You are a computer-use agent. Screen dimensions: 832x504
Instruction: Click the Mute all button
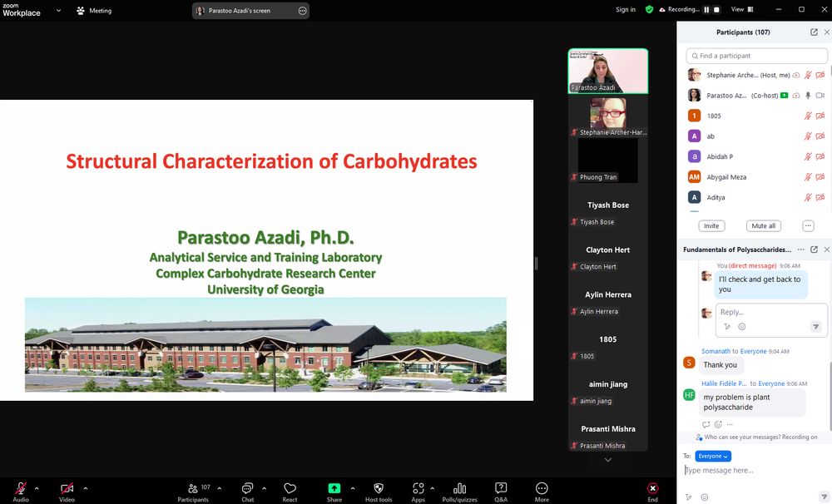(763, 225)
